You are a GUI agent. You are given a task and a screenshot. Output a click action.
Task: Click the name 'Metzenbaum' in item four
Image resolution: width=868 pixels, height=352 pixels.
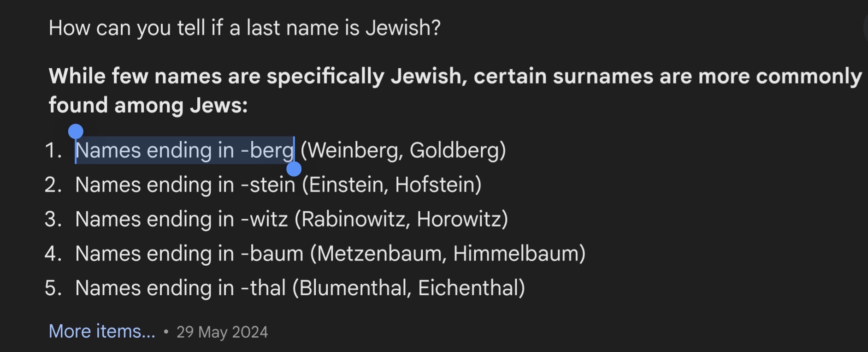(382, 254)
